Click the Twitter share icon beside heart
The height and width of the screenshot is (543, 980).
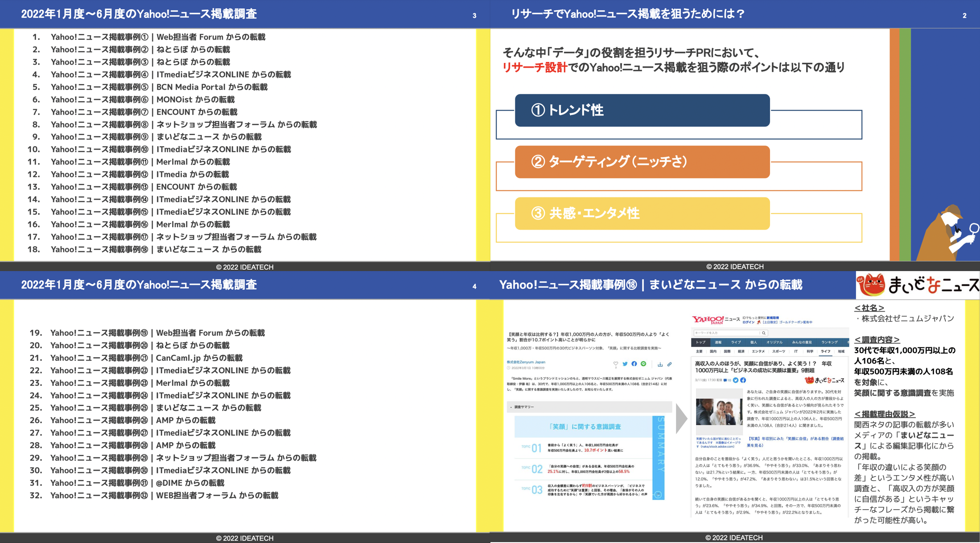point(625,364)
